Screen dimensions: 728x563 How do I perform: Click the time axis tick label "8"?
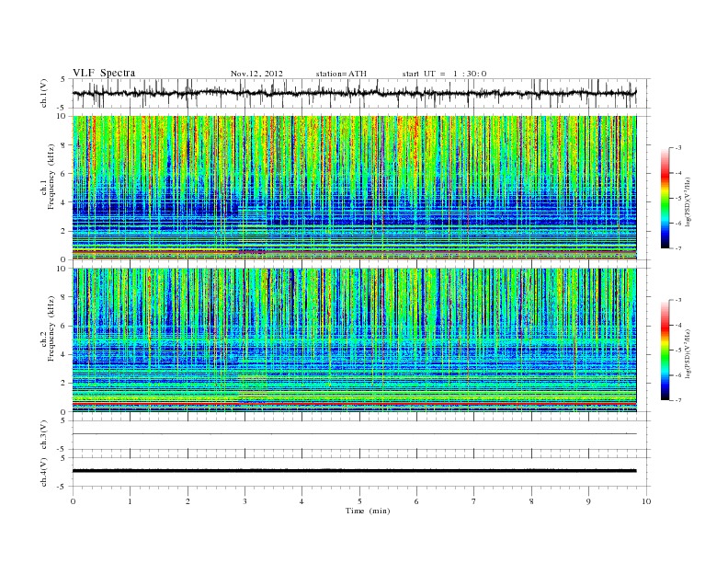[x=531, y=501]
